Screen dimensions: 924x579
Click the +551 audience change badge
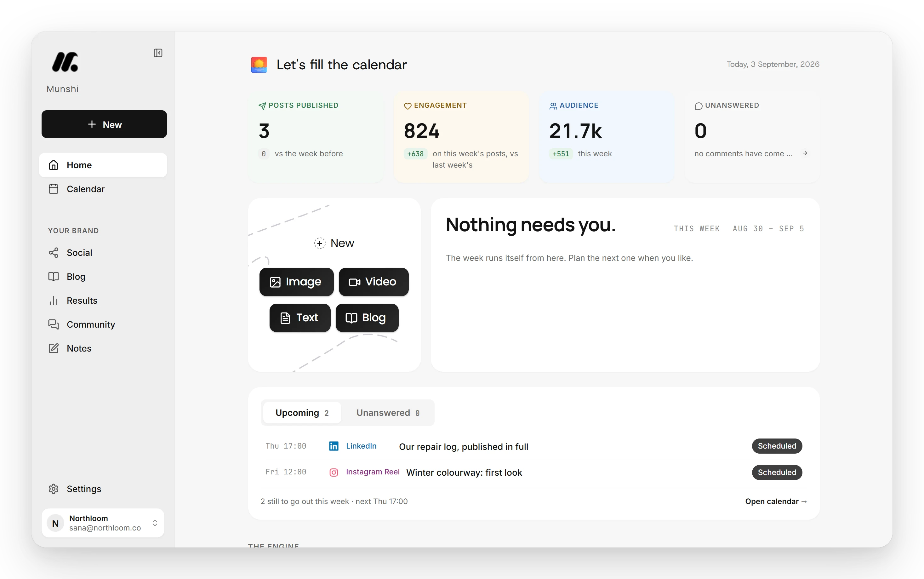click(x=561, y=154)
